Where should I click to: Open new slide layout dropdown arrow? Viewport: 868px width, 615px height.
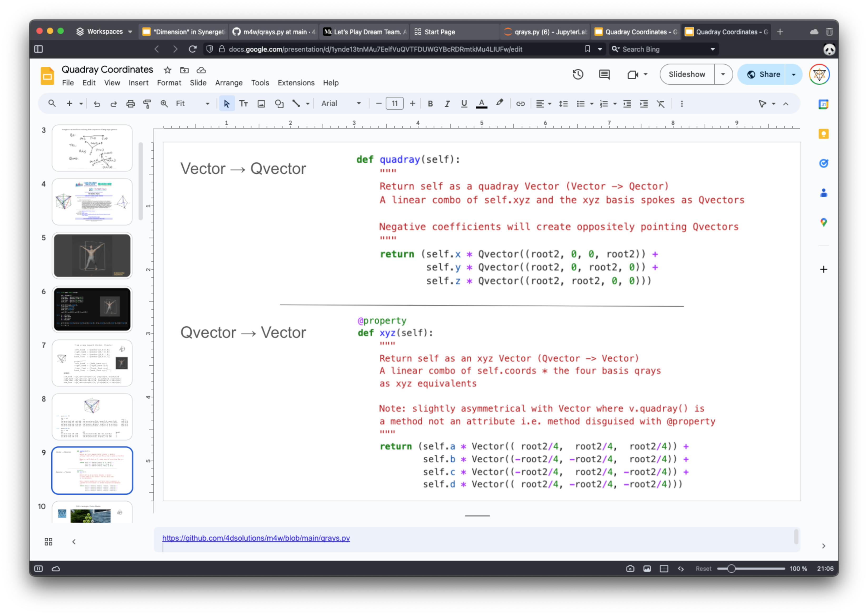tap(81, 103)
